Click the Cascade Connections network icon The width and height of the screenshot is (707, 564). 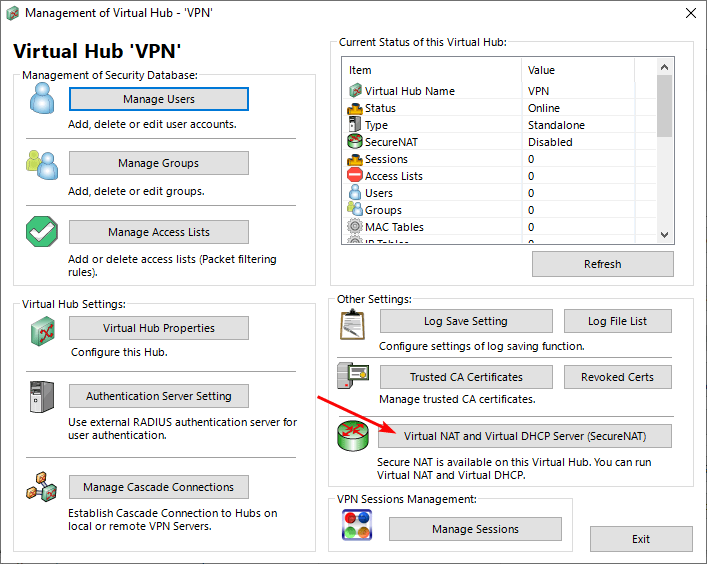[41, 488]
